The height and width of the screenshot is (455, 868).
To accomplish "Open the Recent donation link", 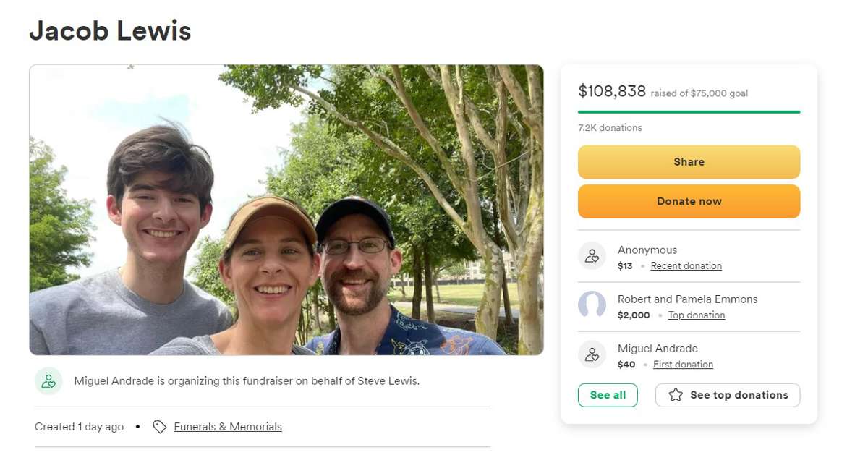I will (686, 266).
